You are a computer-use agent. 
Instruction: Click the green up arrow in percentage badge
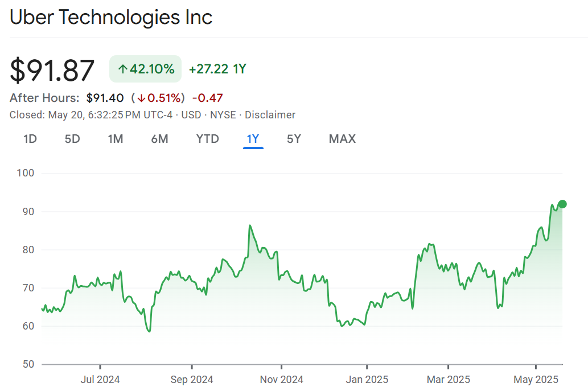tap(122, 69)
